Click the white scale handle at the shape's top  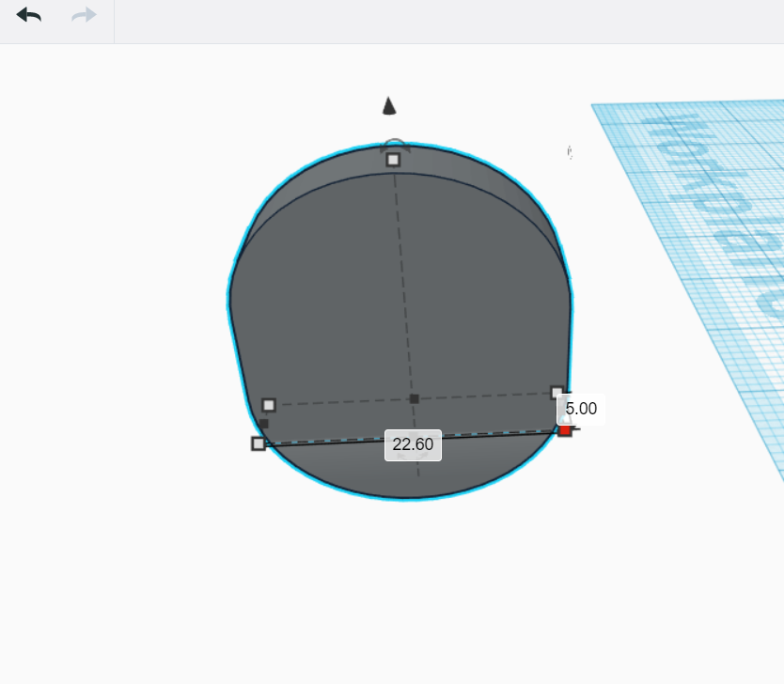[392, 159]
